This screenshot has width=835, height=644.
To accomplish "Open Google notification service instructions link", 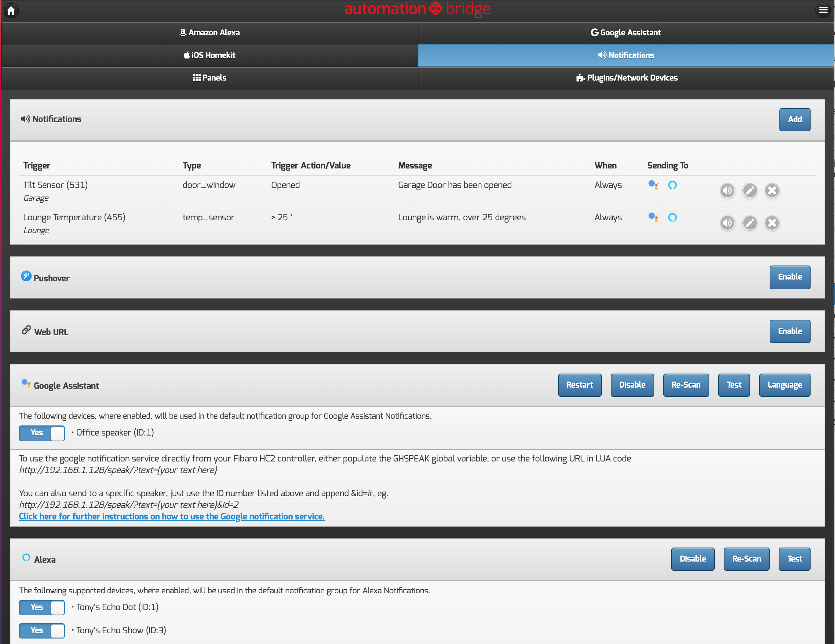I will [172, 516].
